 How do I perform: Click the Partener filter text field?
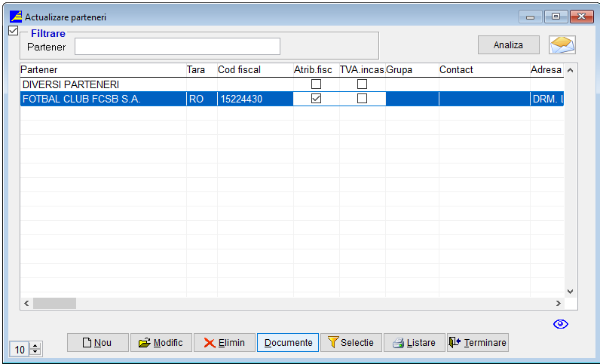coord(177,47)
